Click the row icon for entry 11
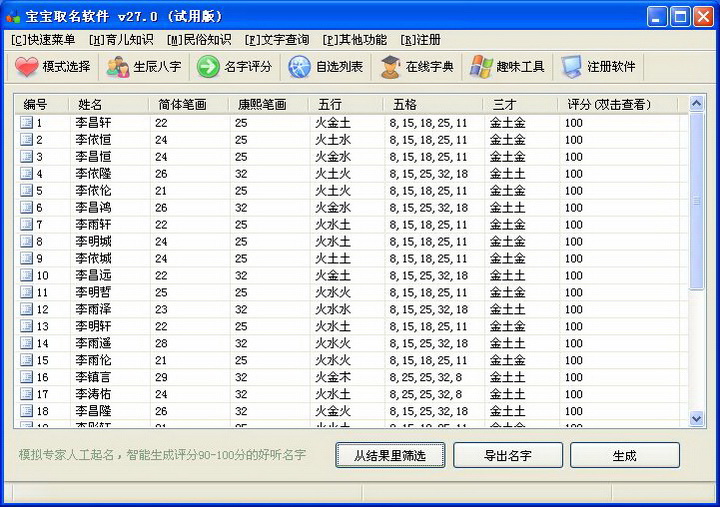This screenshot has height=507, width=720. tap(27, 293)
